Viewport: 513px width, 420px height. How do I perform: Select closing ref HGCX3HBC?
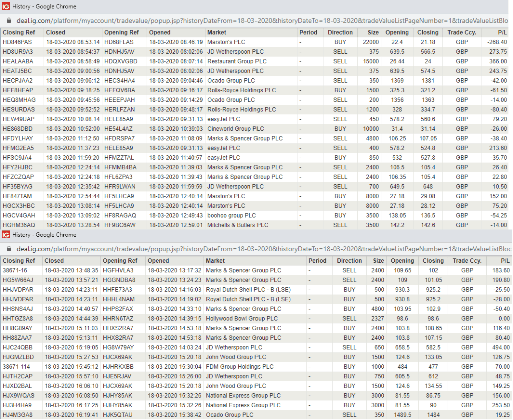click(x=19, y=206)
